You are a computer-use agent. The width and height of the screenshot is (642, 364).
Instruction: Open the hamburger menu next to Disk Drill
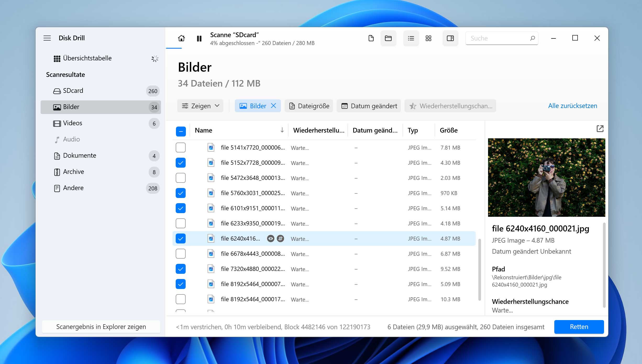47,38
